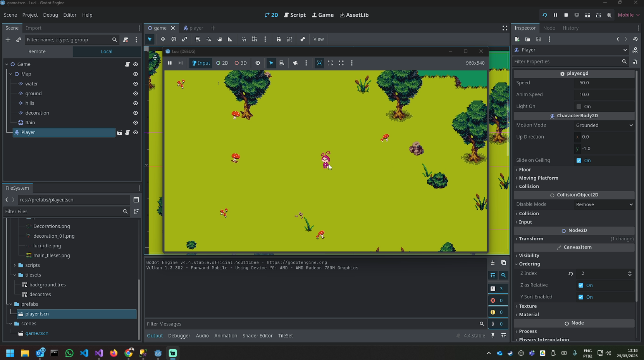Viewport: 644px width, 360px height.
Task: Open the Motion Mode dropdown
Action: (604, 125)
